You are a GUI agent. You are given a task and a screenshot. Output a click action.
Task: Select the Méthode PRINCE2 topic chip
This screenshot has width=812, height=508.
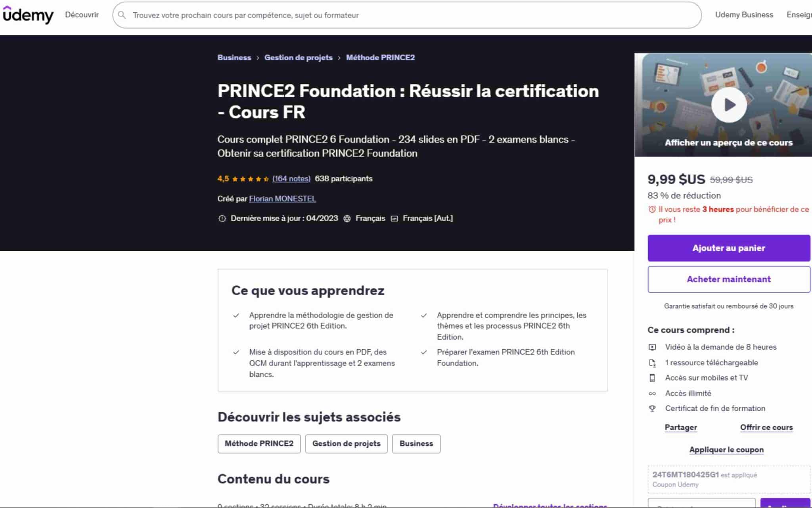(259, 443)
